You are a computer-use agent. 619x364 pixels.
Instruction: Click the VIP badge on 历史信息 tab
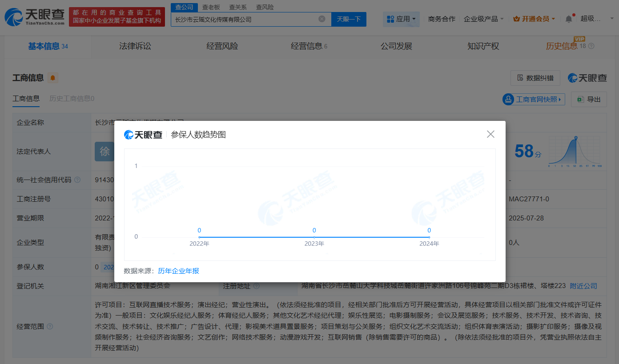point(580,40)
